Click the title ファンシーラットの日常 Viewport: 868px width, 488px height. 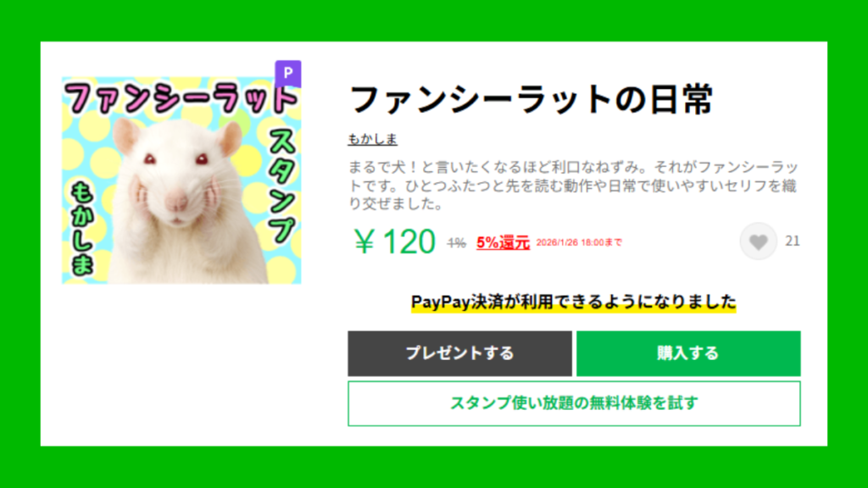531,100
